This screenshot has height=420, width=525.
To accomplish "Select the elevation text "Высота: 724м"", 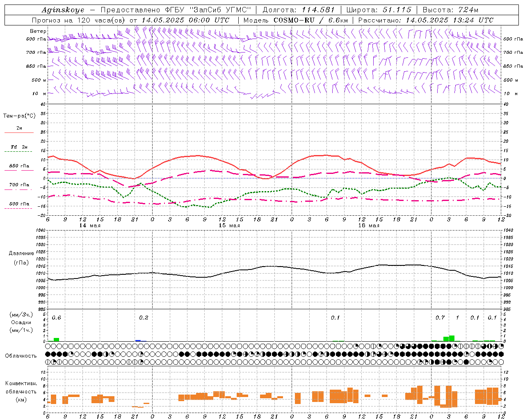I will pyautogui.click(x=450, y=10).
